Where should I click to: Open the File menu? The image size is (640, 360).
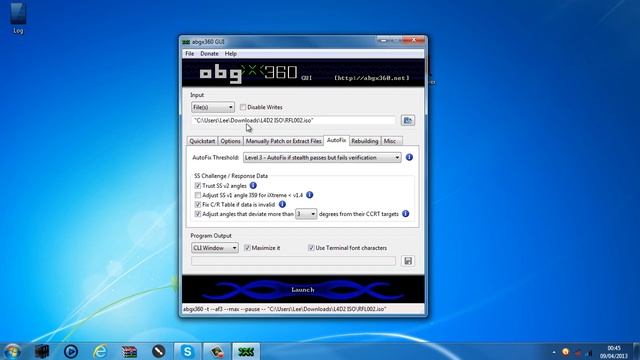(x=189, y=53)
